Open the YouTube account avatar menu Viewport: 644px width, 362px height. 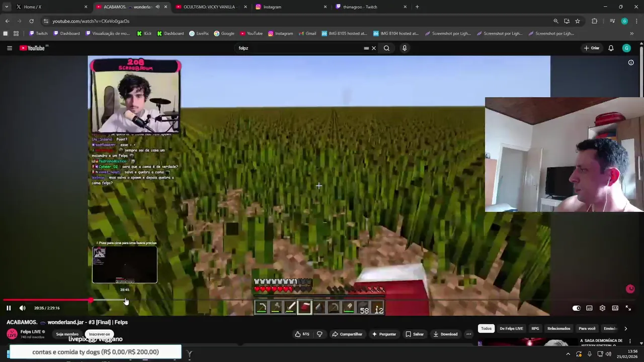click(626, 48)
